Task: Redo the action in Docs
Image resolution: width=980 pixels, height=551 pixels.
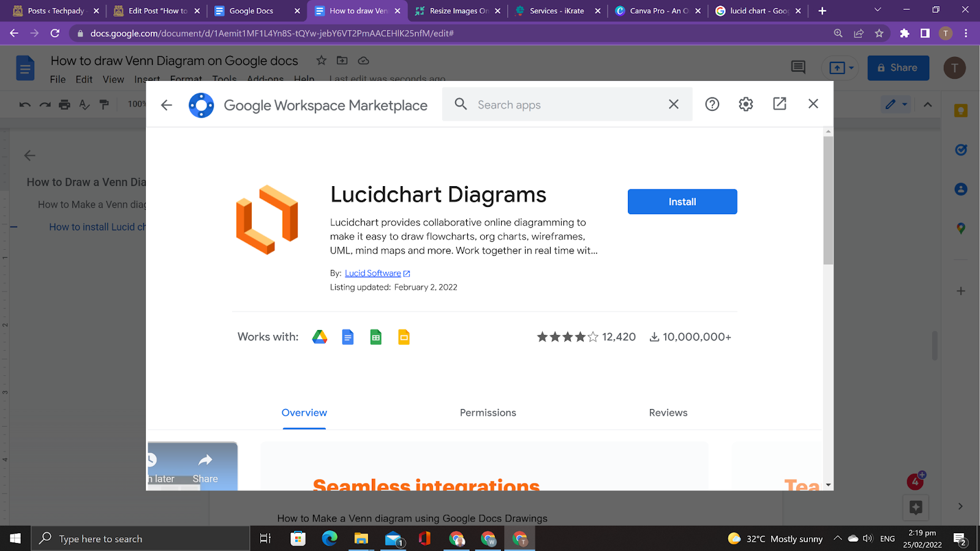Action: pos(45,105)
